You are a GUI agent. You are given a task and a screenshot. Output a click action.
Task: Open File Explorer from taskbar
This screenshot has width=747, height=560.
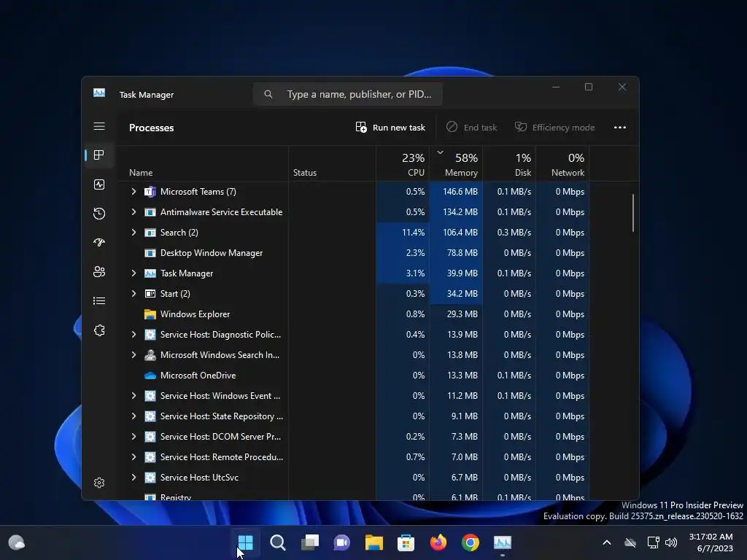(x=374, y=542)
